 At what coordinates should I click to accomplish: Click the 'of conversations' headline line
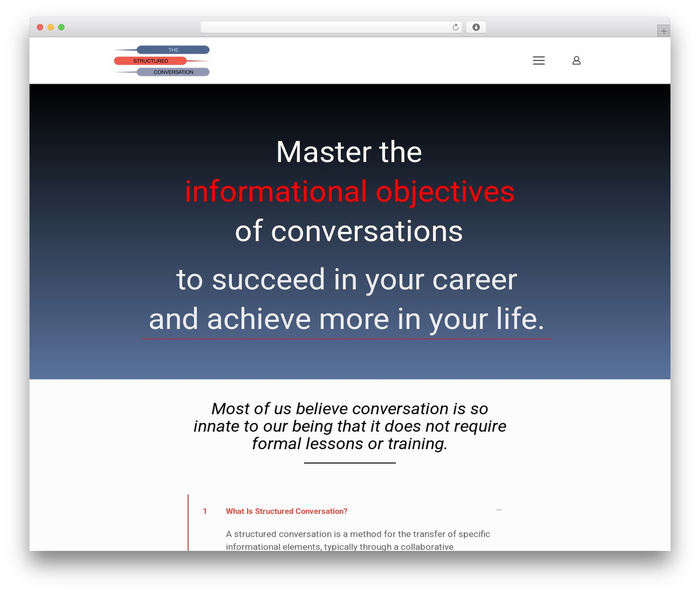349,231
